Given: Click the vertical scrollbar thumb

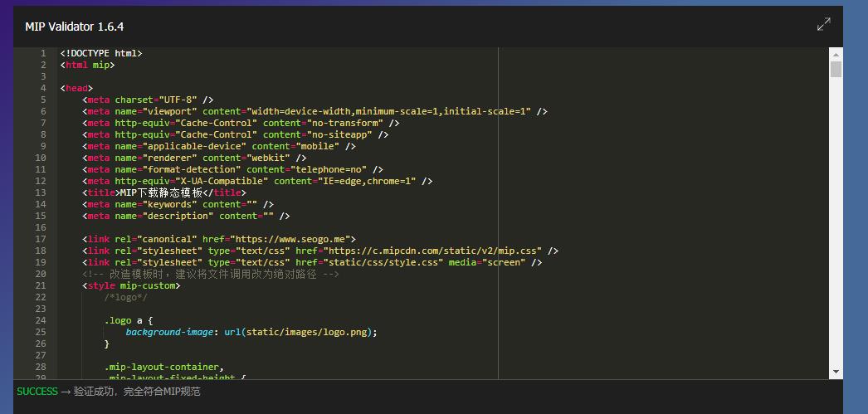Looking at the screenshot, I should coord(836,69).
